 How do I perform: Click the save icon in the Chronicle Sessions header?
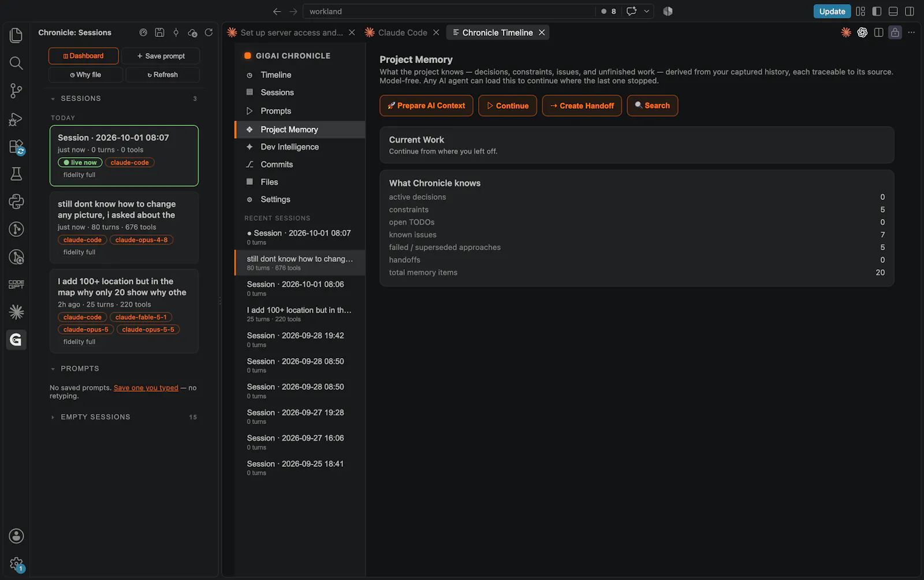pos(159,32)
